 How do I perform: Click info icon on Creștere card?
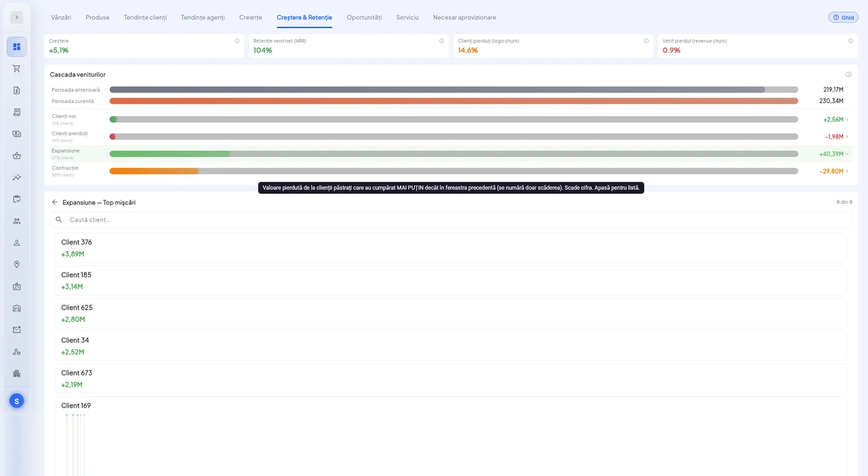pos(237,41)
